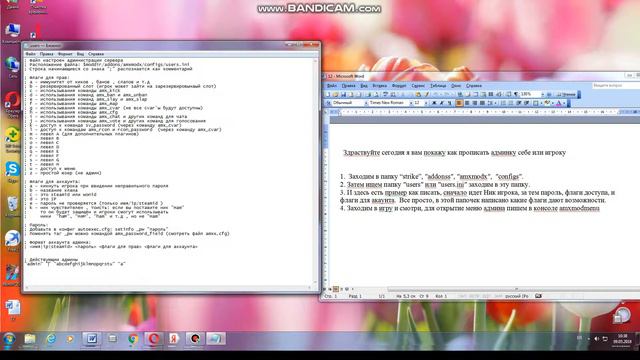Open the Файл menu in Word

coord(332,86)
